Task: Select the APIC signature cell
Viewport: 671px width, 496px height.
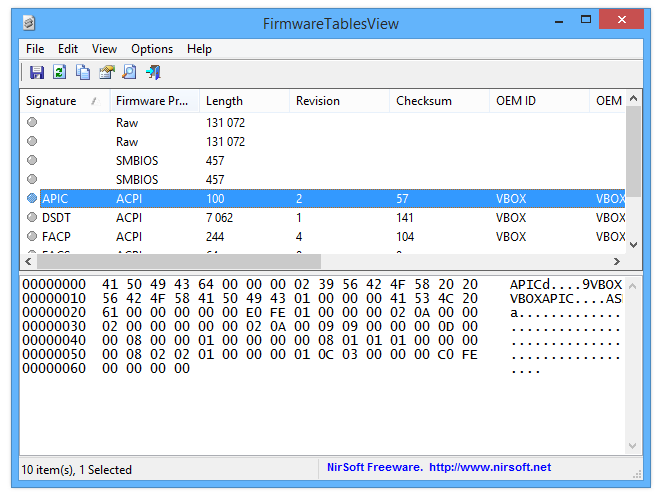Action: [x=55, y=199]
